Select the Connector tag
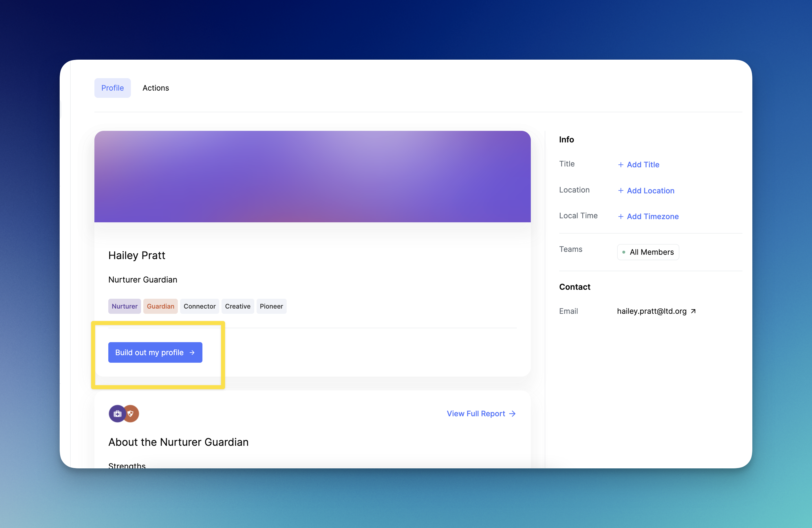This screenshot has height=528, width=812. tap(200, 306)
